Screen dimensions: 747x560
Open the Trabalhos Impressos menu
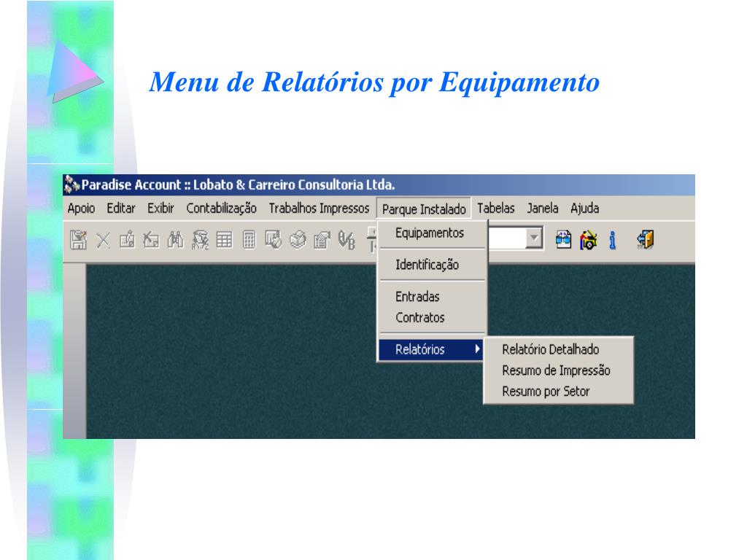(x=319, y=209)
